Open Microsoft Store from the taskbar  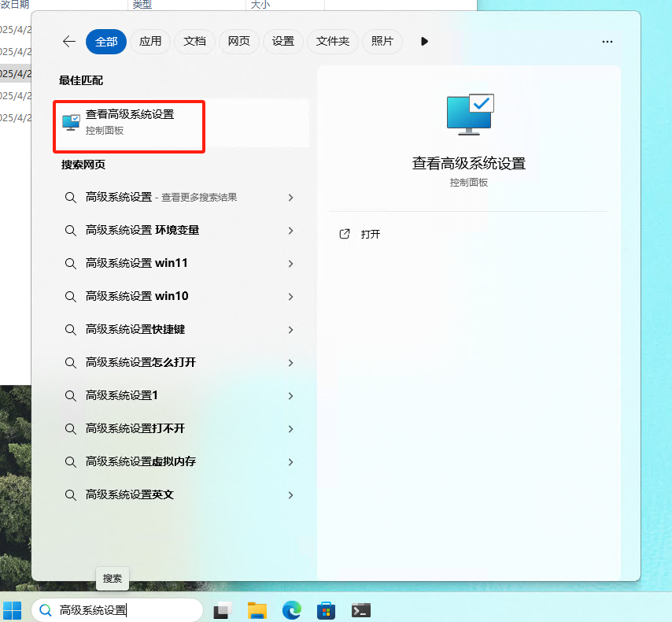click(x=326, y=610)
